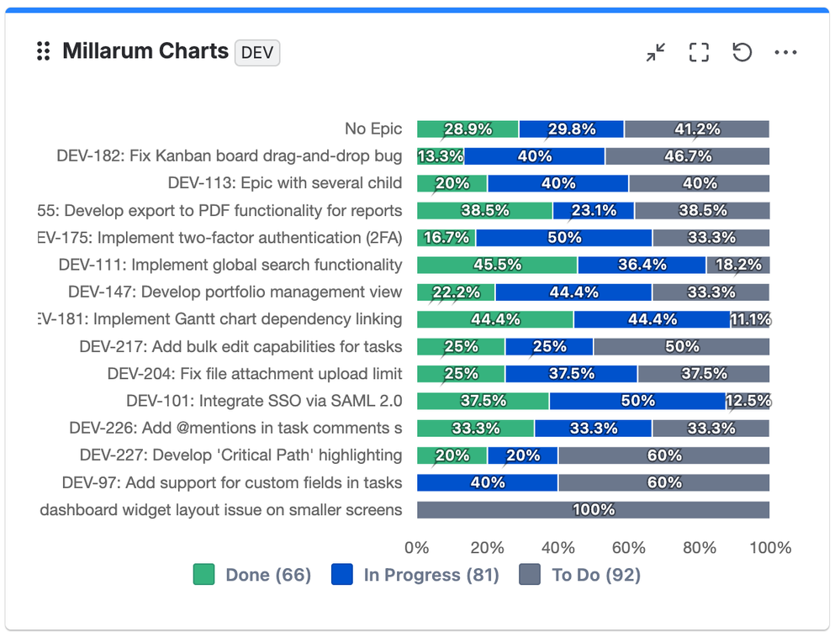Select the two-factor authentication (2FA) label
Screen dimensions: 840x642
click(219, 238)
